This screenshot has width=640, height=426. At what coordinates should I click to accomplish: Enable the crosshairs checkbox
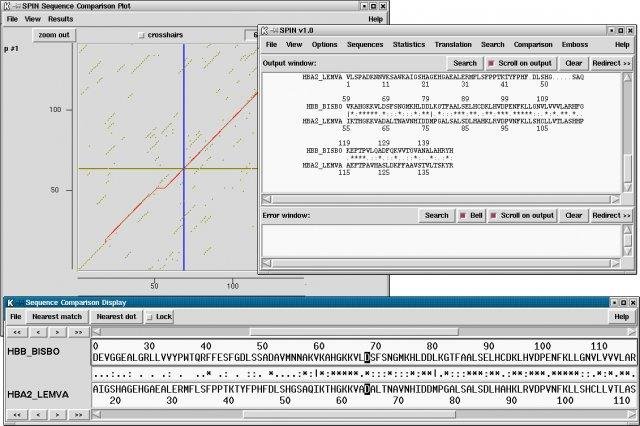pyautogui.click(x=141, y=35)
